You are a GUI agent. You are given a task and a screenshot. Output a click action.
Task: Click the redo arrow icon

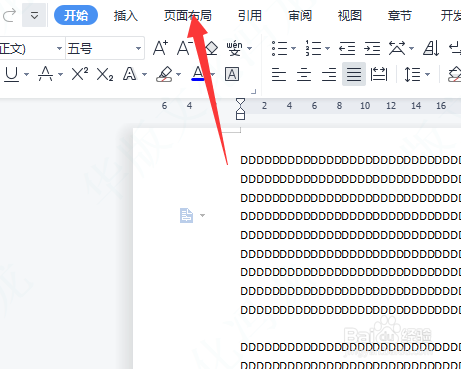click(x=9, y=15)
